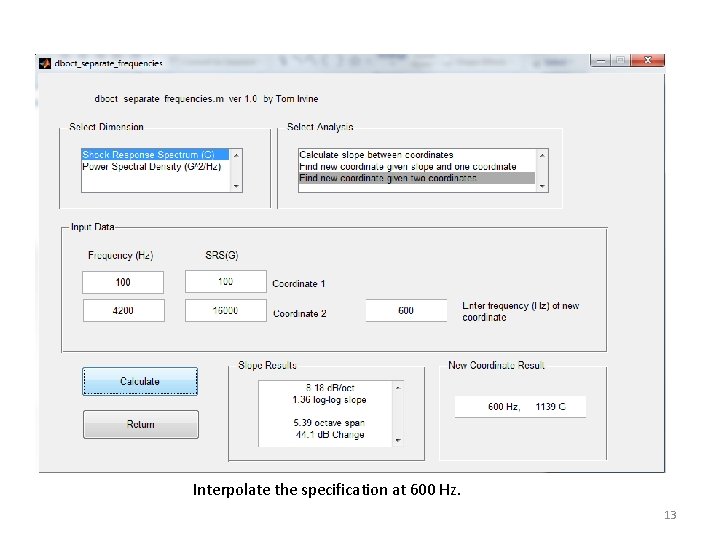The width and height of the screenshot is (720, 540).
Task: Click version text by Tom Irvine
Action: click(206, 99)
